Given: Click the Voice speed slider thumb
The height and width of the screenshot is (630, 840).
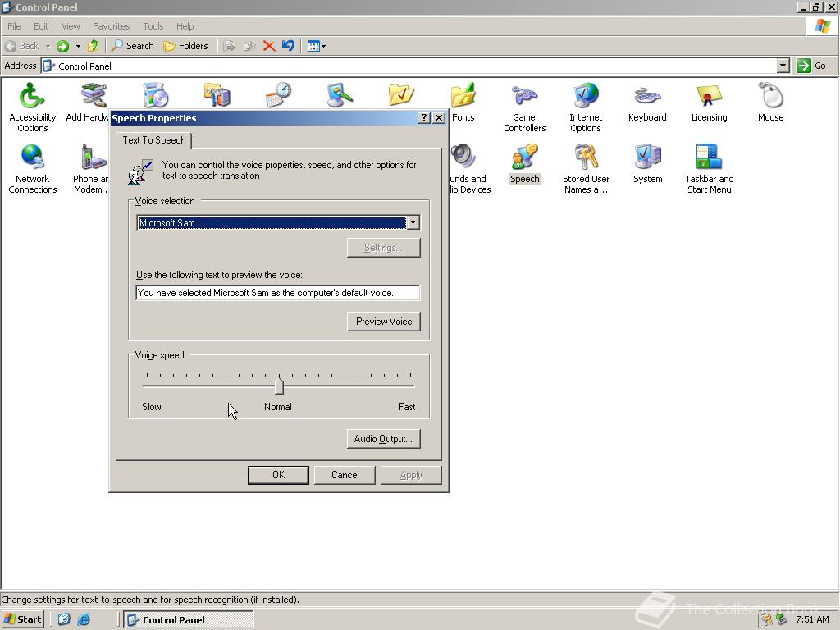Looking at the screenshot, I should [x=279, y=385].
